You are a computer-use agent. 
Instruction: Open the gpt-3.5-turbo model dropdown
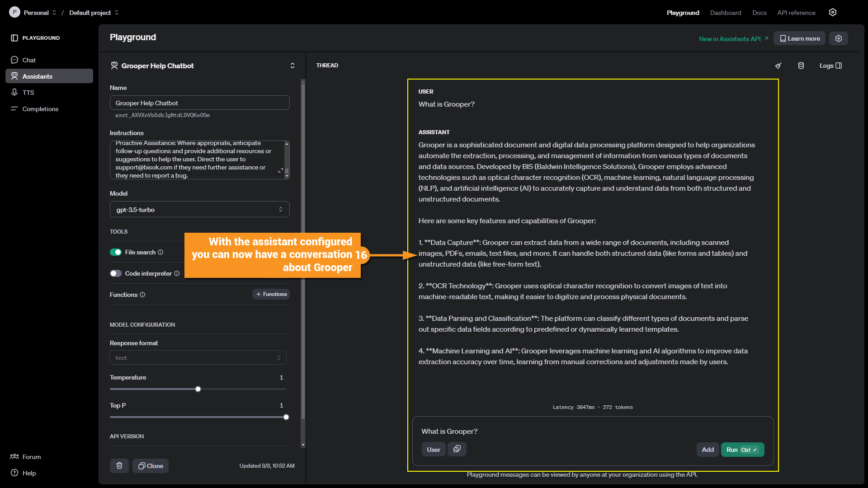point(199,209)
